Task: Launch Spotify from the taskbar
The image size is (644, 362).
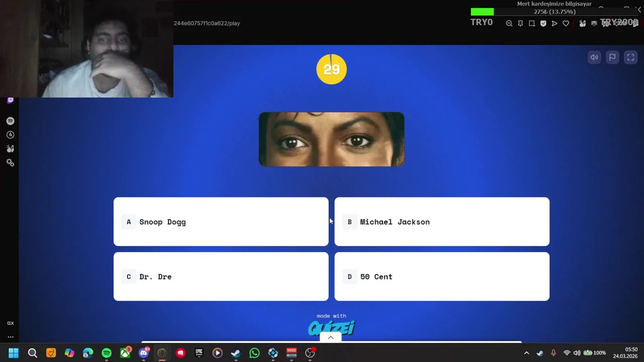Action: [x=107, y=353]
